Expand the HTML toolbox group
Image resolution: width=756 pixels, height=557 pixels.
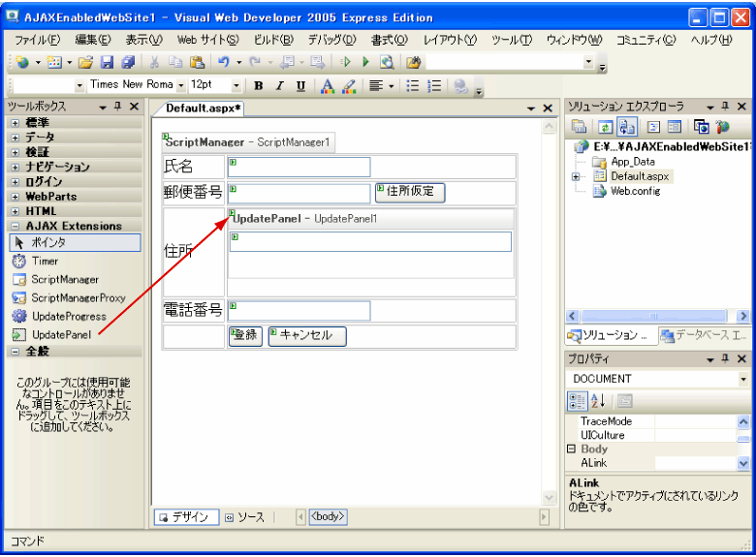point(16,211)
